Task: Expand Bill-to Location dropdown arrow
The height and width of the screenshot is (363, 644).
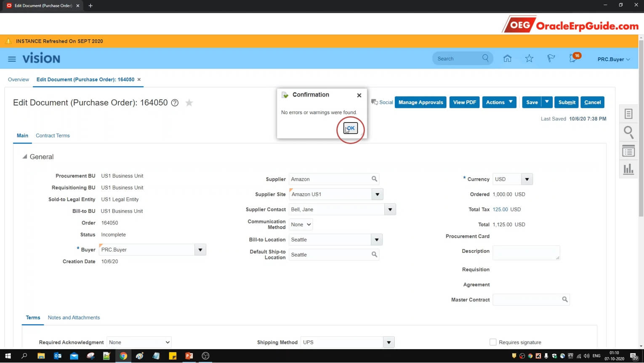Action: point(377,240)
